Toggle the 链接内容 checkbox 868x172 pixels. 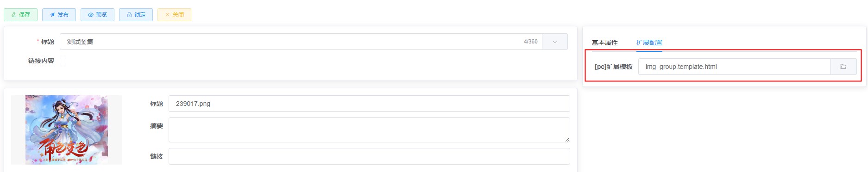(x=63, y=61)
